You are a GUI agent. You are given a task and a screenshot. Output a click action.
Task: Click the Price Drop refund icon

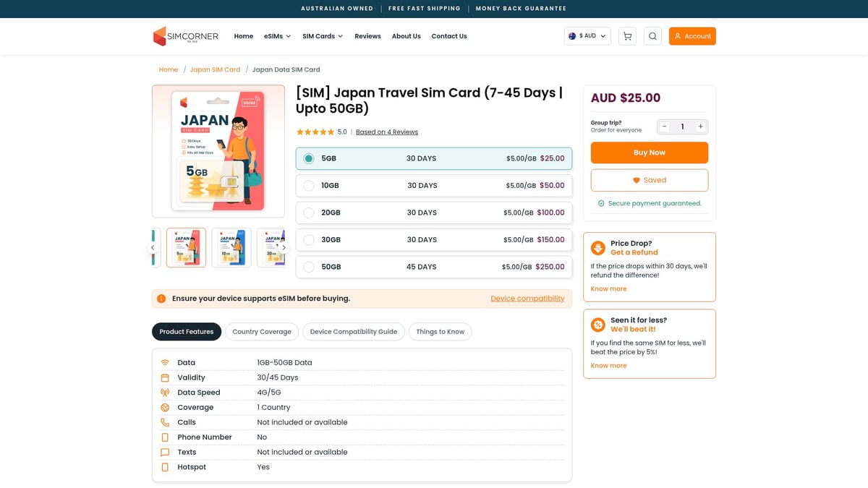[598, 248]
